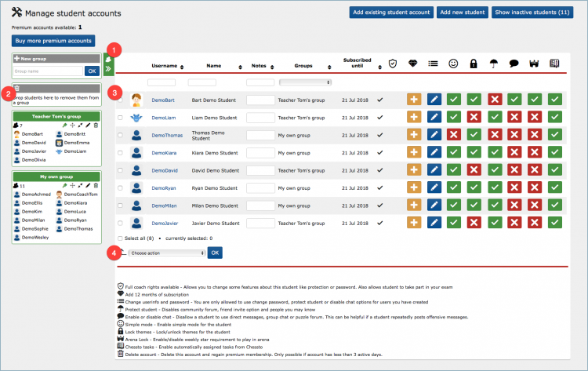
Task: Click the green double-chevron collapse sidebar icon
Action: (x=108, y=69)
